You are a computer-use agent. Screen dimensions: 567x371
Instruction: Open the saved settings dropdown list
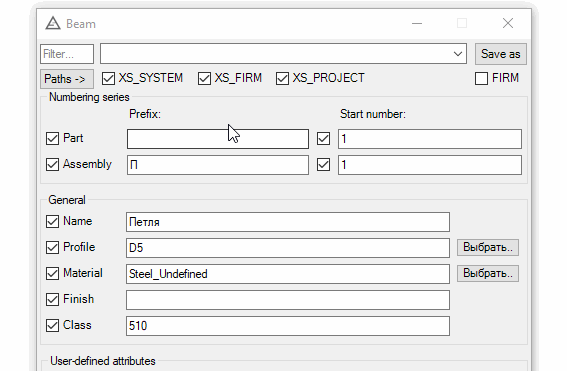(458, 54)
